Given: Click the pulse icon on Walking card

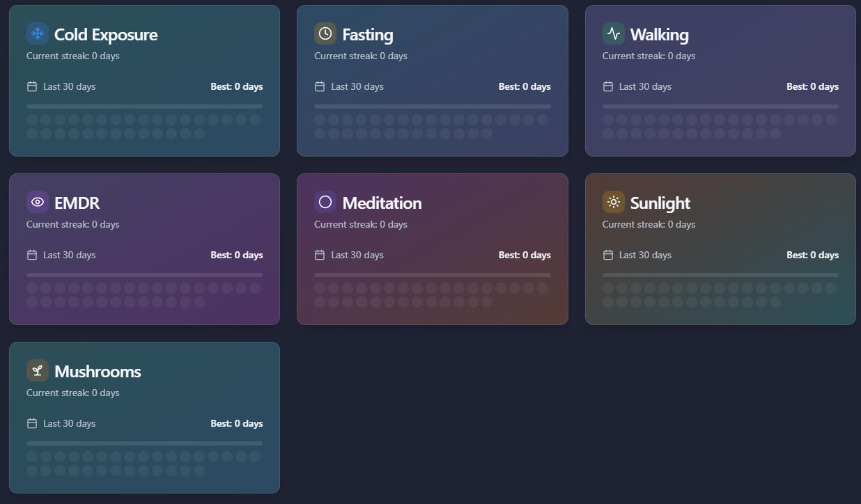Looking at the screenshot, I should pyautogui.click(x=613, y=33).
